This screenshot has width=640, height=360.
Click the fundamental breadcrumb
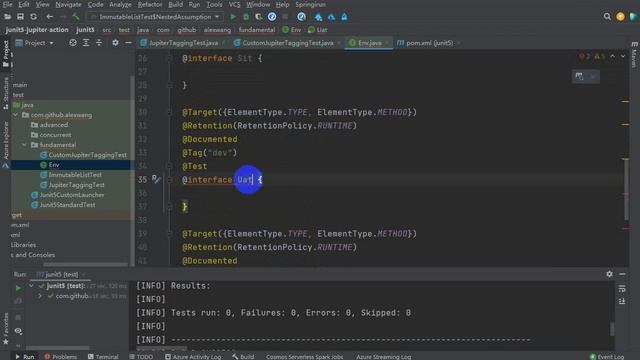point(256,30)
